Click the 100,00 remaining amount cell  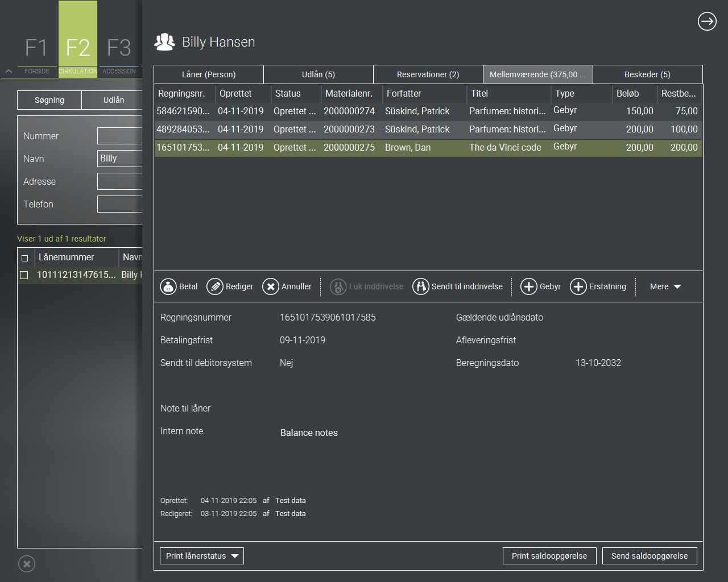pyautogui.click(x=684, y=130)
